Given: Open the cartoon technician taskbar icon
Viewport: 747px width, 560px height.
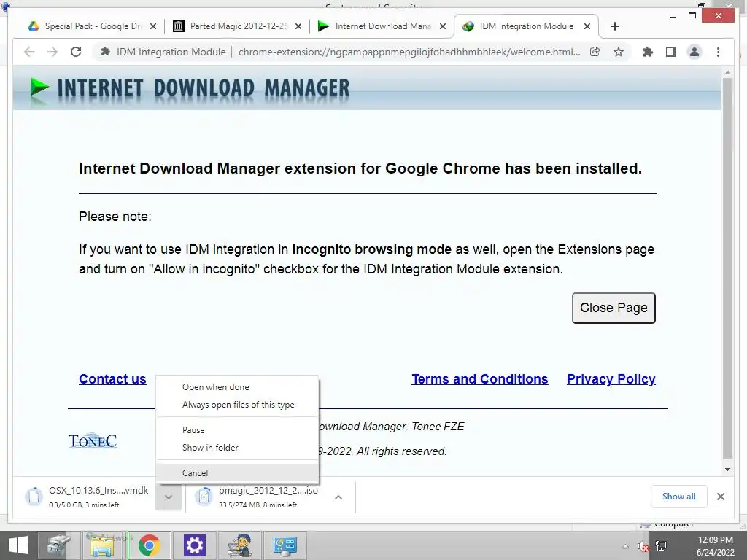Looking at the screenshot, I should coord(239,545).
